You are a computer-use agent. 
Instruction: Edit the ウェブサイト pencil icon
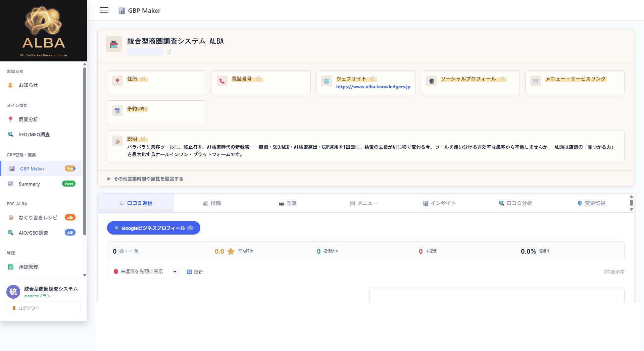372,79
